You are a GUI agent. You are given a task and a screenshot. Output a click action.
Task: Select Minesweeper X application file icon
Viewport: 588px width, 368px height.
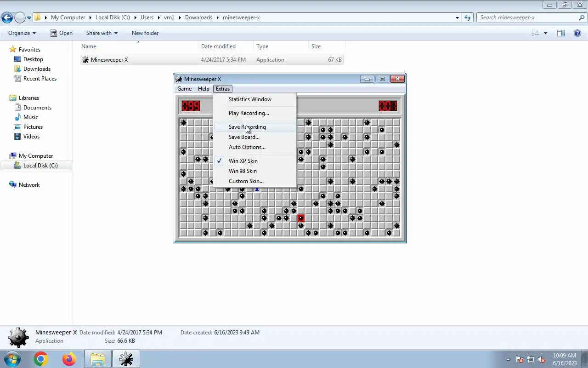point(85,60)
